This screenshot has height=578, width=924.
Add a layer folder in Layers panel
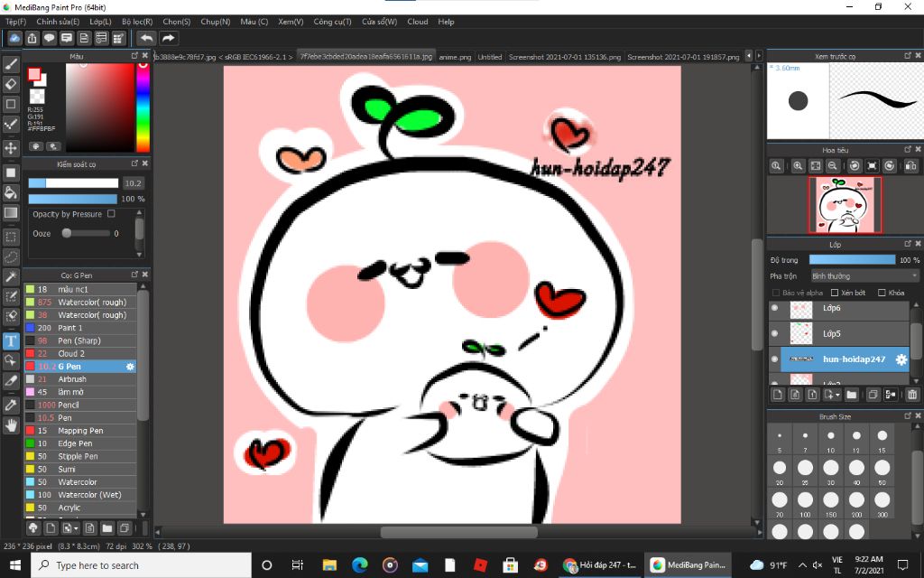[852, 395]
